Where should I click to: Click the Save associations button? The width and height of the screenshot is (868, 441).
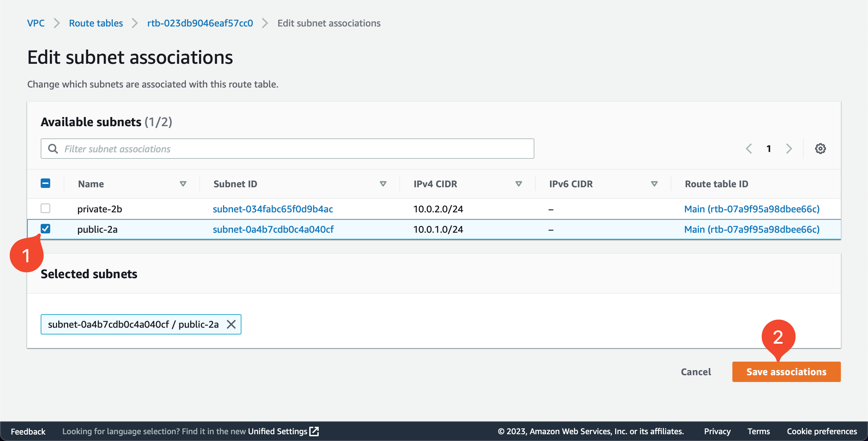point(786,371)
